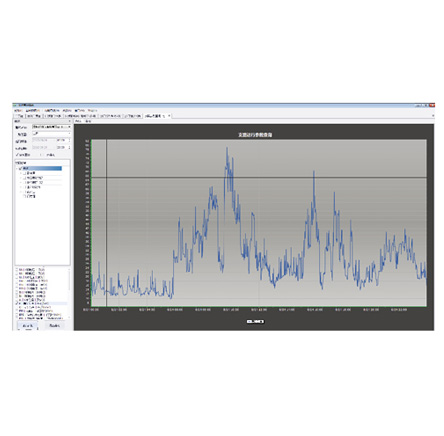
Task: Select the active tab with the close button
Action: (155, 116)
